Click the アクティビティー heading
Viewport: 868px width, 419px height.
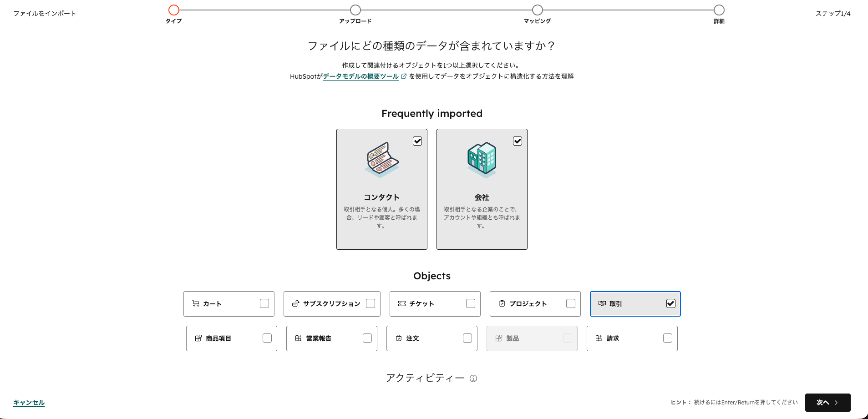[x=425, y=378]
